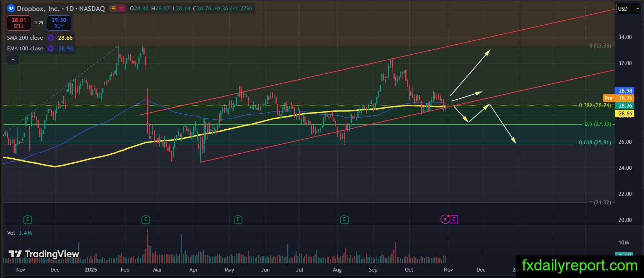
Task: Click the pre-market session sun icon
Action: 113,8
